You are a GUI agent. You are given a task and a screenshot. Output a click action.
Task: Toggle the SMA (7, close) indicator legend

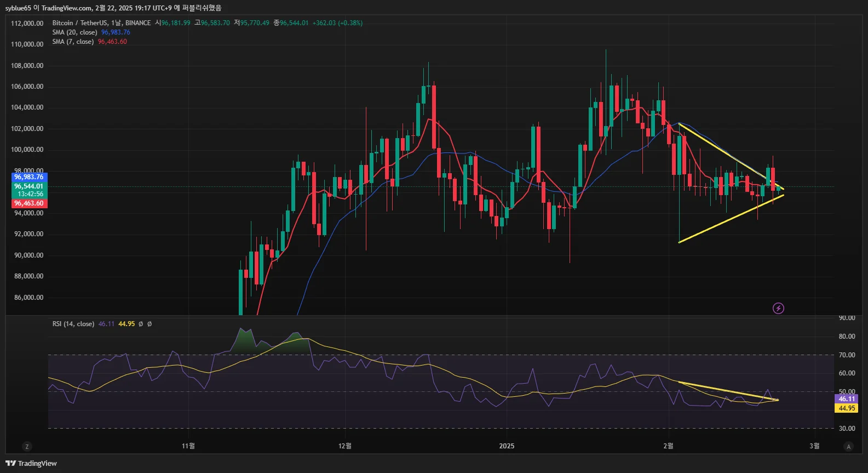pos(73,42)
